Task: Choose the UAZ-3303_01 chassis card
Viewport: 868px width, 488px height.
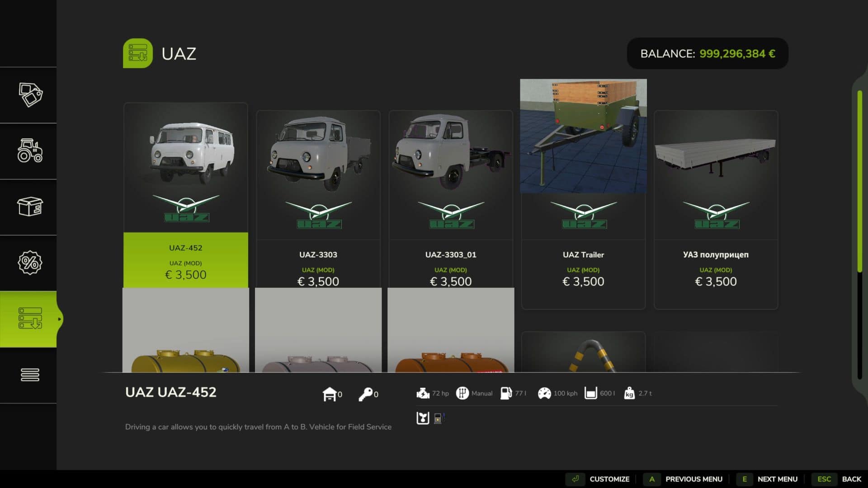Action: coord(451,199)
